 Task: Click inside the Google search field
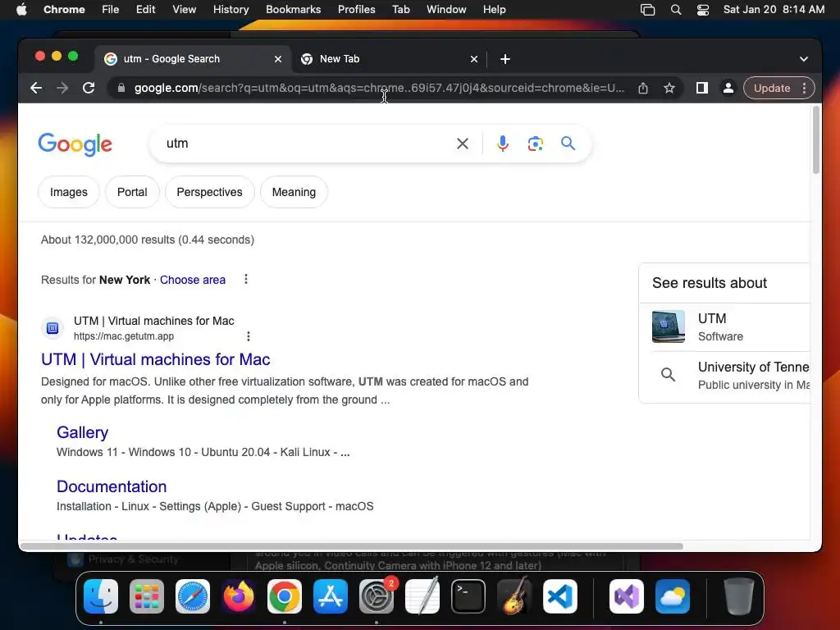pos(305,144)
